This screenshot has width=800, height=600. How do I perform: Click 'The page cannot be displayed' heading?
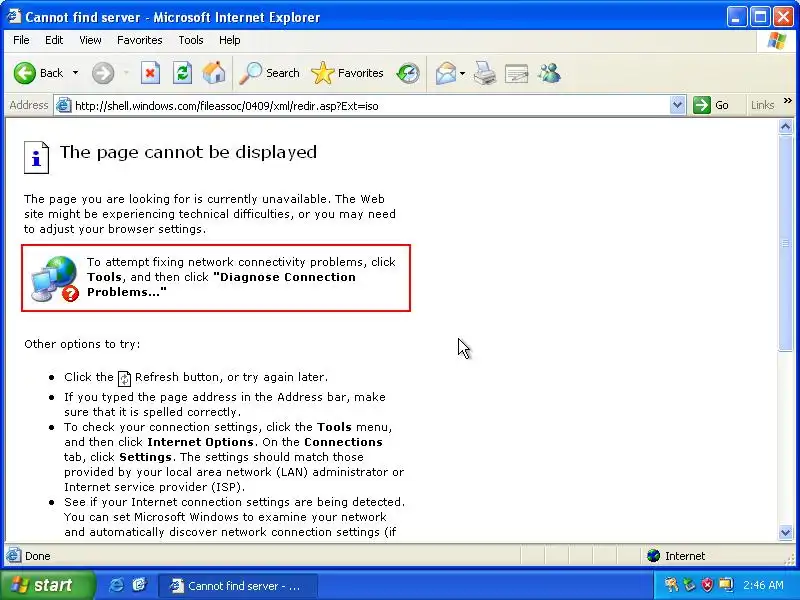(x=188, y=152)
